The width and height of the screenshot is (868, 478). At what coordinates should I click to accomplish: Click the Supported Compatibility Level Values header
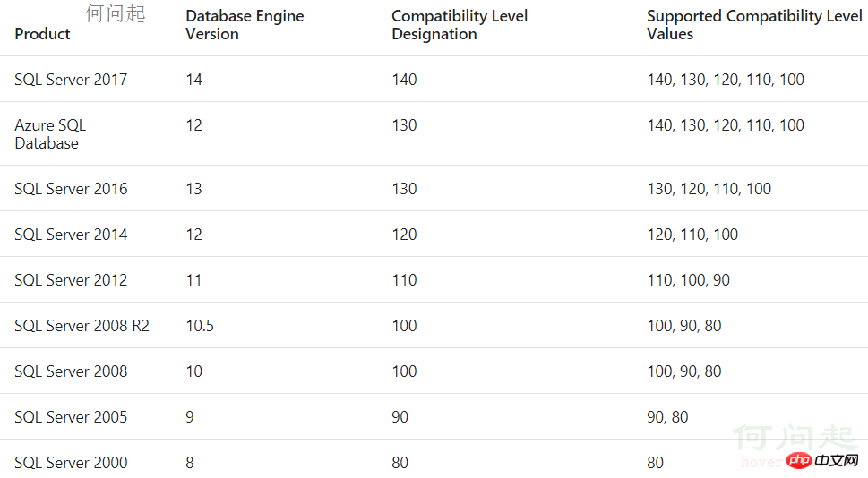pos(754,25)
